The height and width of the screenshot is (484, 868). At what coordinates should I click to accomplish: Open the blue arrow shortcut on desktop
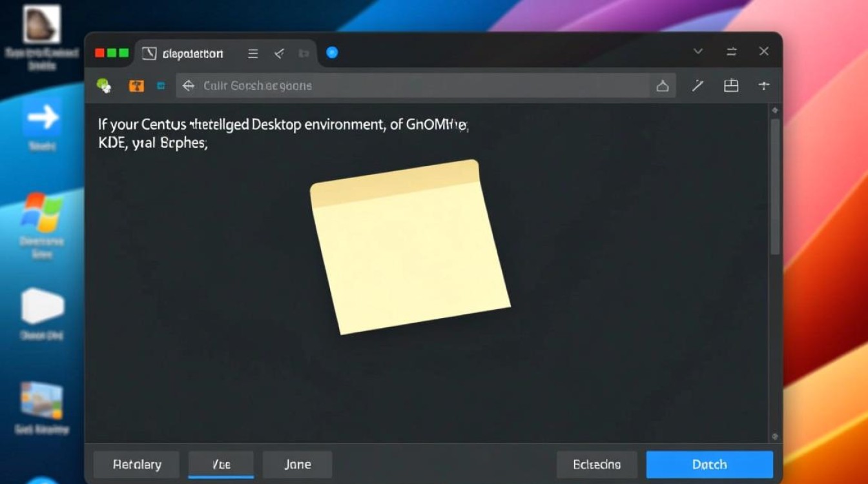tap(43, 117)
